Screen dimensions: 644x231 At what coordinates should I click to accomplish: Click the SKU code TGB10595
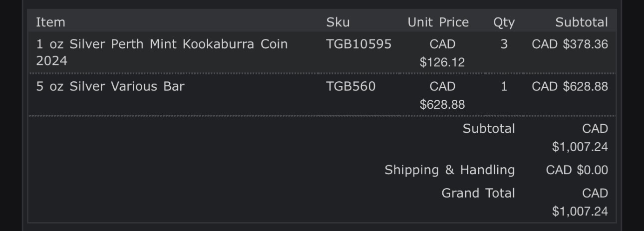358,44
